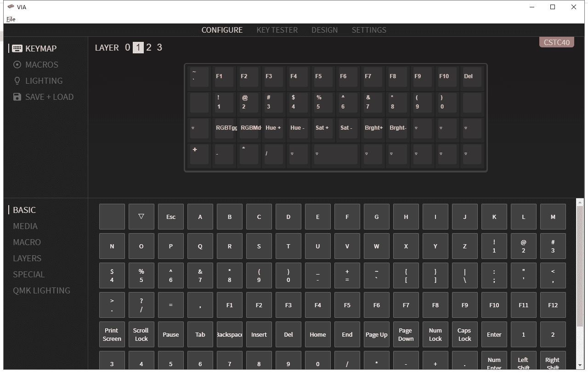Select layer 3 in the LAYER selector

click(x=159, y=47)
